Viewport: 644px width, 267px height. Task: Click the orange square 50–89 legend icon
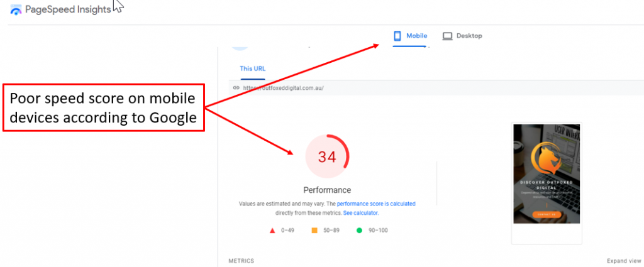[x=314, y=231]
